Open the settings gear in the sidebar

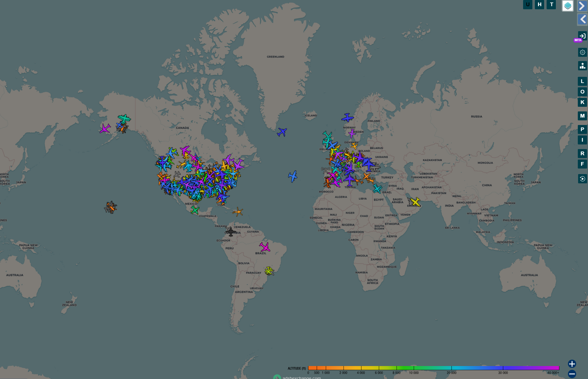click(x=582, y=52)
